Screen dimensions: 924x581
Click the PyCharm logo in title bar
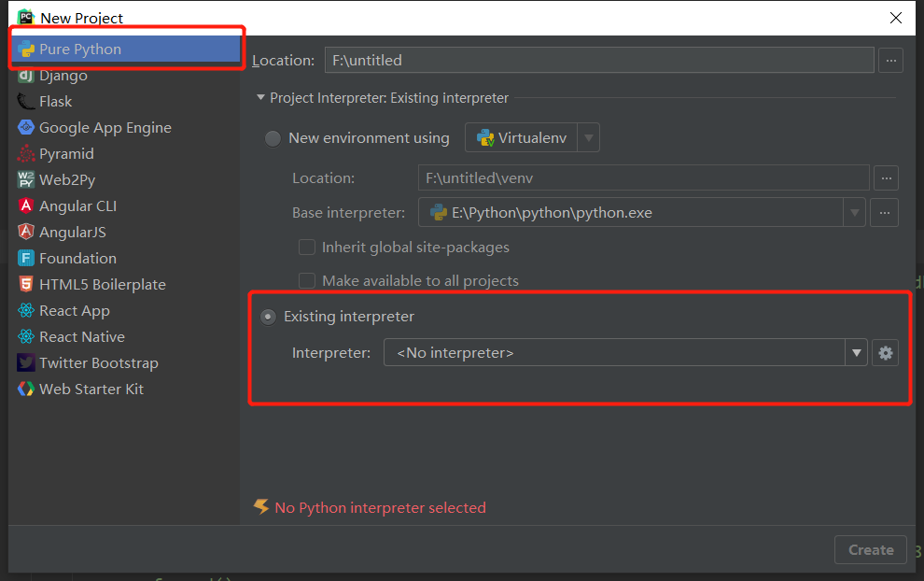26,17
